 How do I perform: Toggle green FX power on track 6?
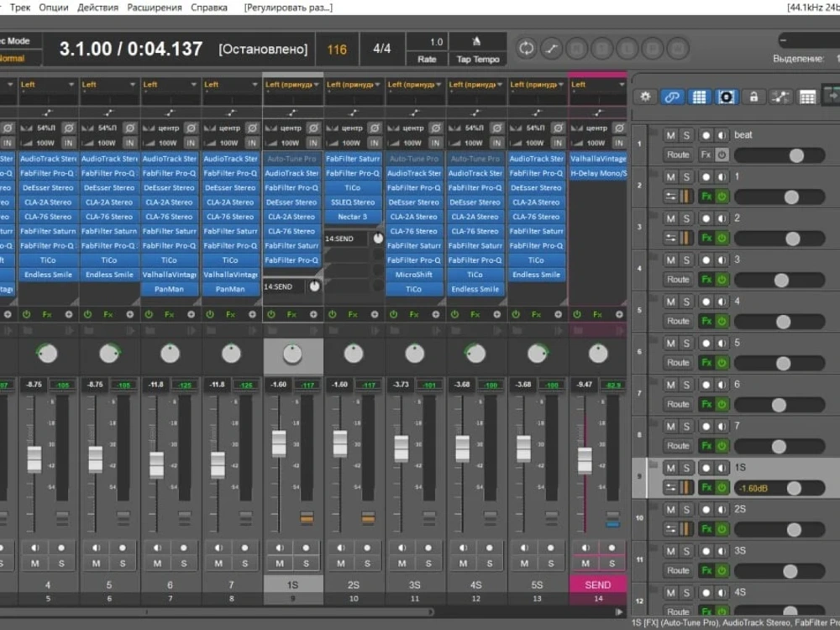coord(722,405)
